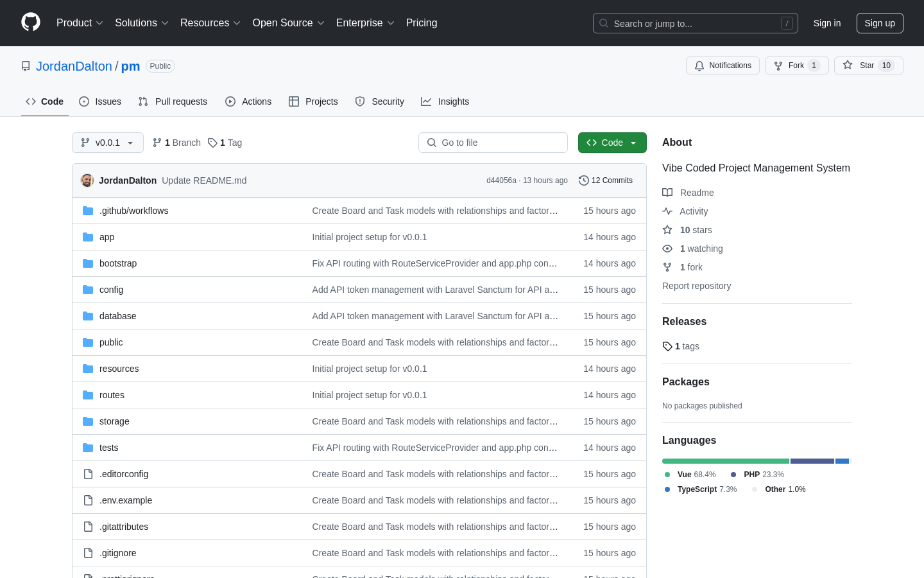Click the TypeScript segment of language bar
The height and width of the screenshot is (578, 924).
click(x=842, y=461)
